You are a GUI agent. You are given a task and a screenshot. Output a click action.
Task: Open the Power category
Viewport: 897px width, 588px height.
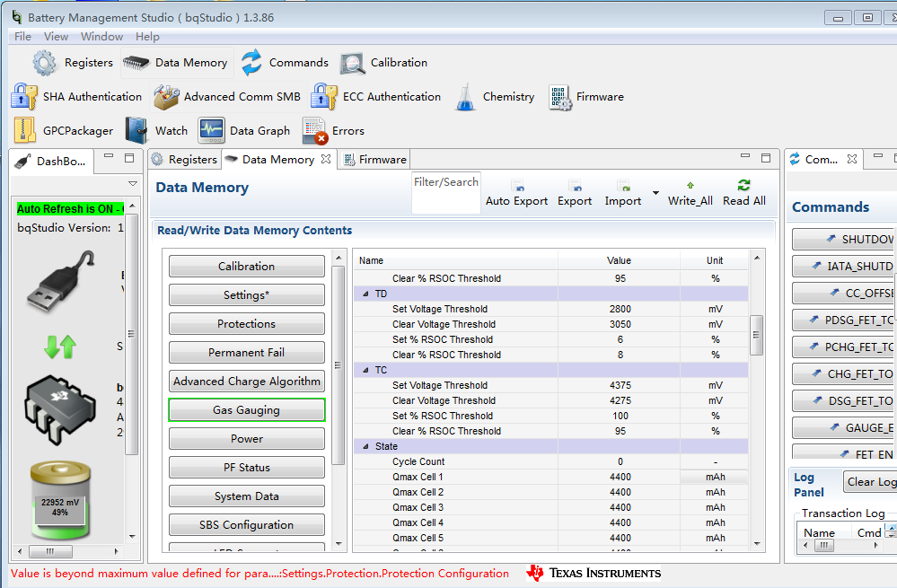[247, 439]
